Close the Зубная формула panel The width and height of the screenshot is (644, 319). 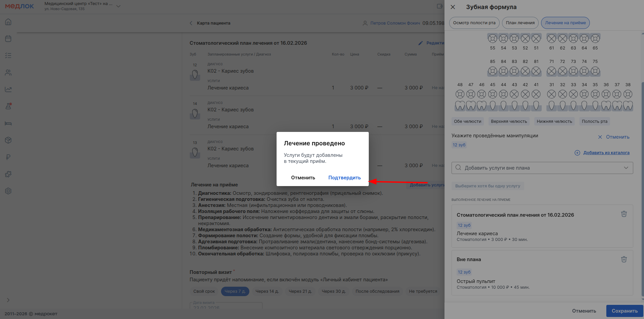tap(453, 7)
